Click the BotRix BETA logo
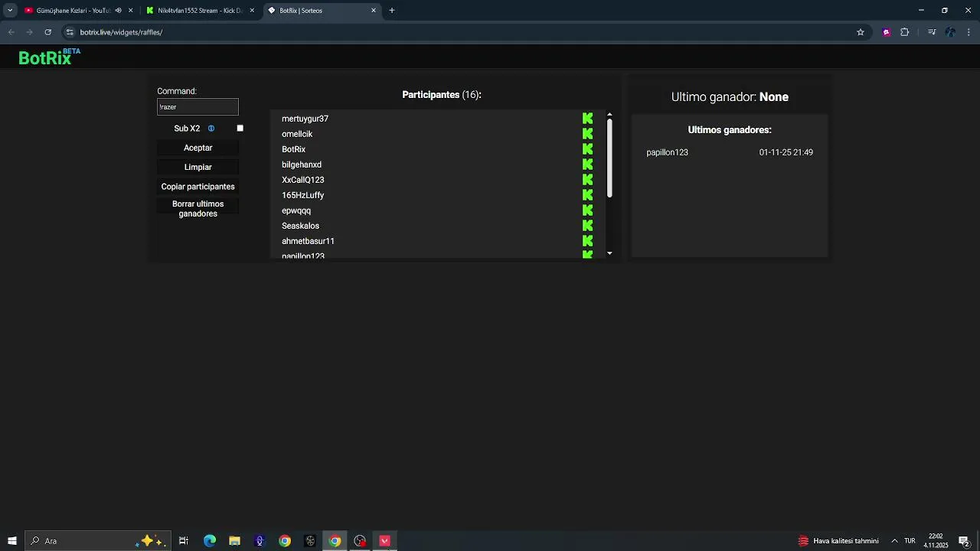 (x=49, y=57)
